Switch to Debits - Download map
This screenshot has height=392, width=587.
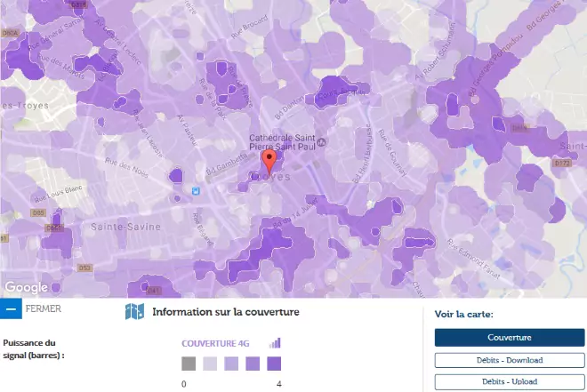click(x=510, y=360)
